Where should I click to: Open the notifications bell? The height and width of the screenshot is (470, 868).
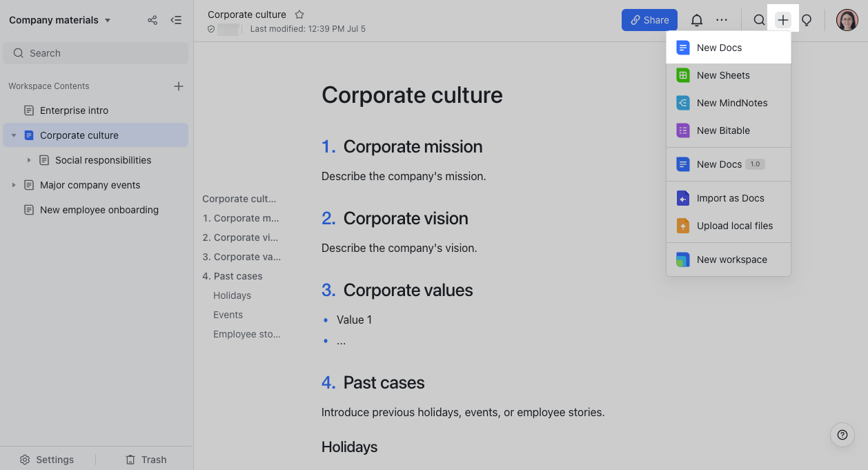tap(697, 20)
